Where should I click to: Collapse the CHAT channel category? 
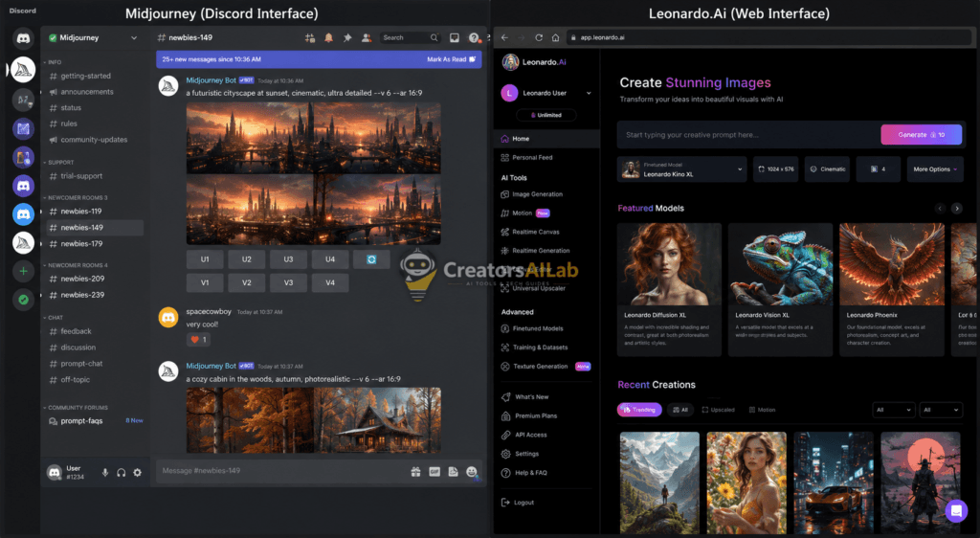54,318
